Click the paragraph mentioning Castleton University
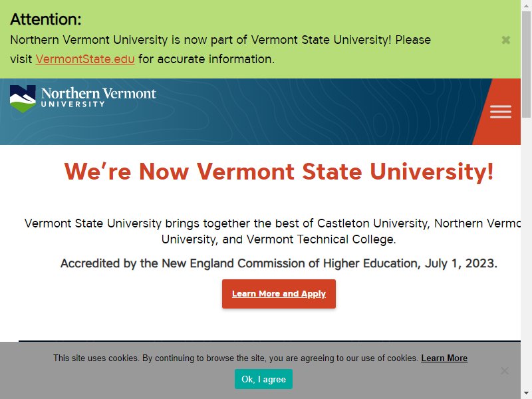The width and height of the screenshot is (532, 399). [273, 231]
